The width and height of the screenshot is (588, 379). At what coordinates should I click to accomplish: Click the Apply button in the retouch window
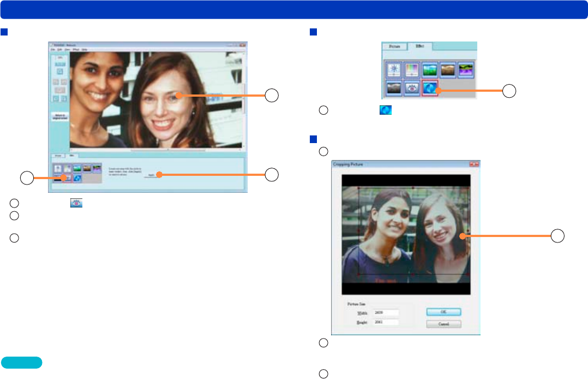click(151, 175)
